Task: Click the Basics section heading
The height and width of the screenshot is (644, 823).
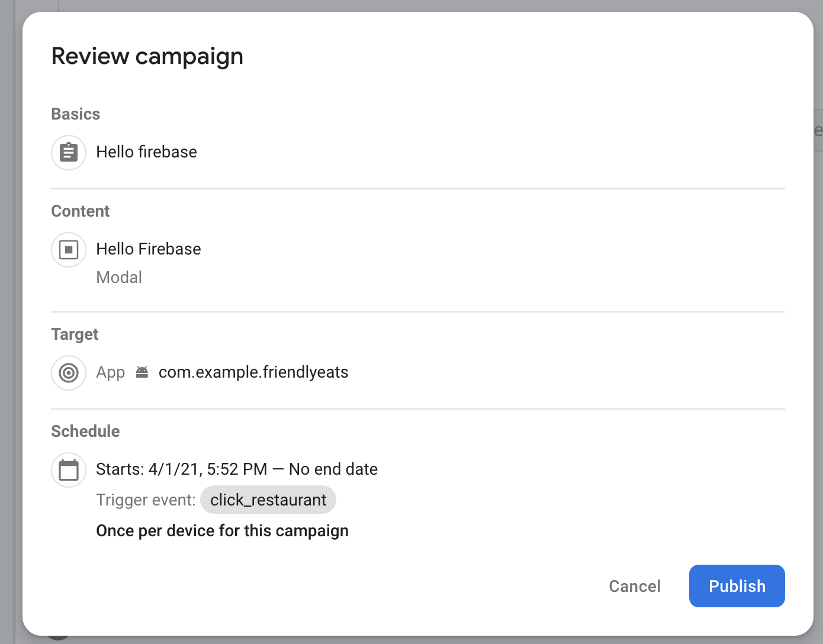Action: point(76,114)
